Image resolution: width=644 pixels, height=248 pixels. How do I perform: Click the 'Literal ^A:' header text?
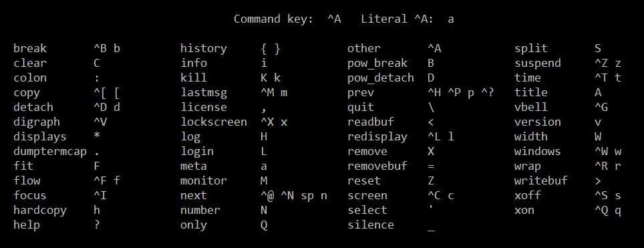point(397,19)
